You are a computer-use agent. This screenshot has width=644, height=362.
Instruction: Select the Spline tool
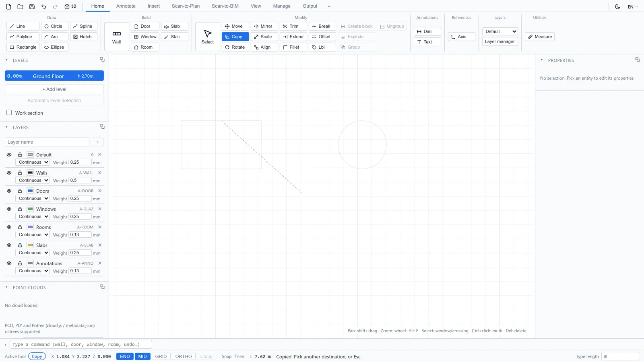pyautogui.click(x=84, y=26)
